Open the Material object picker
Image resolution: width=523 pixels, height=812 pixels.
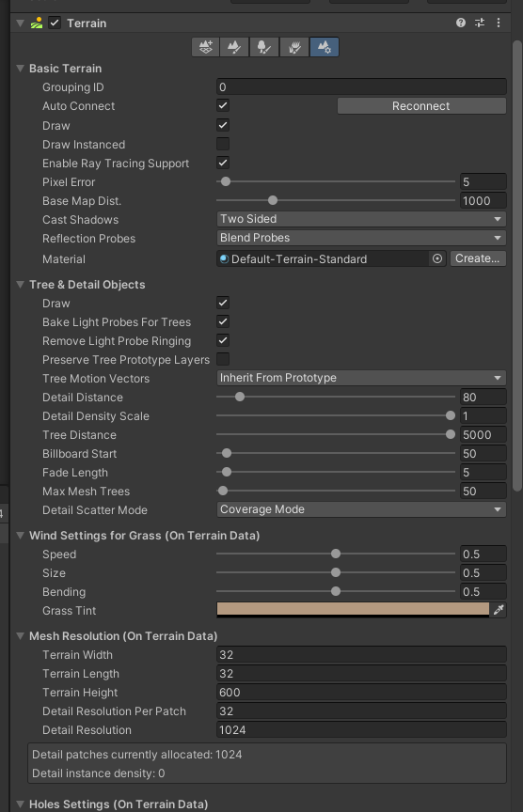coord(437,259)
